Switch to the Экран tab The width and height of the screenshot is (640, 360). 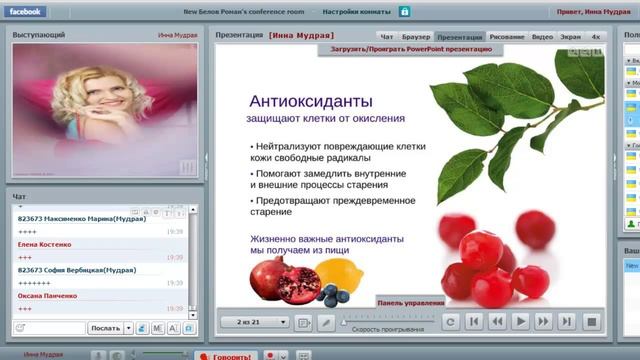[x=570, y=37]
